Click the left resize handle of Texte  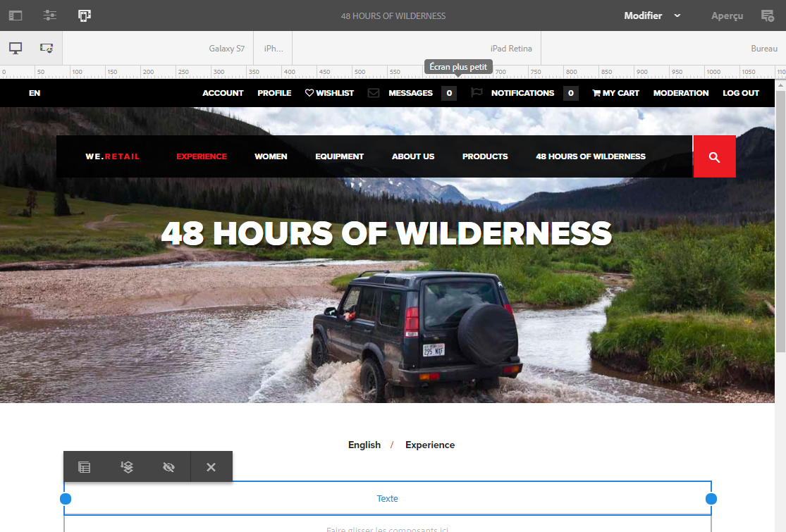[65, 499]
